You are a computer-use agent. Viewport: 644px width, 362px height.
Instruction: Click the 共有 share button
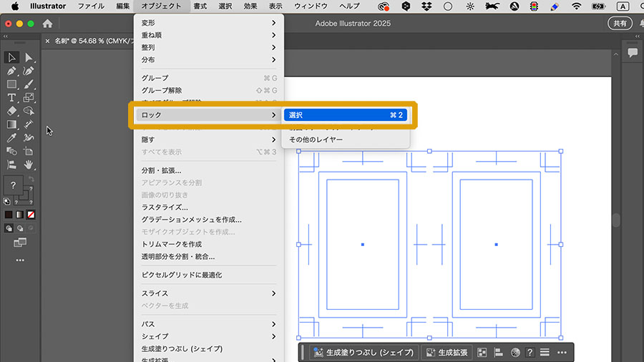[x=620, y=24]
